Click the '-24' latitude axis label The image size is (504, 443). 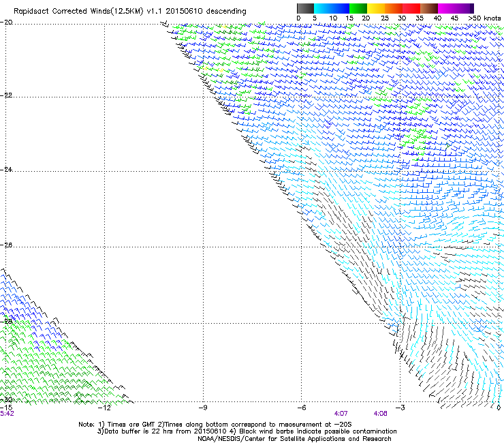[x=6, y=169]
